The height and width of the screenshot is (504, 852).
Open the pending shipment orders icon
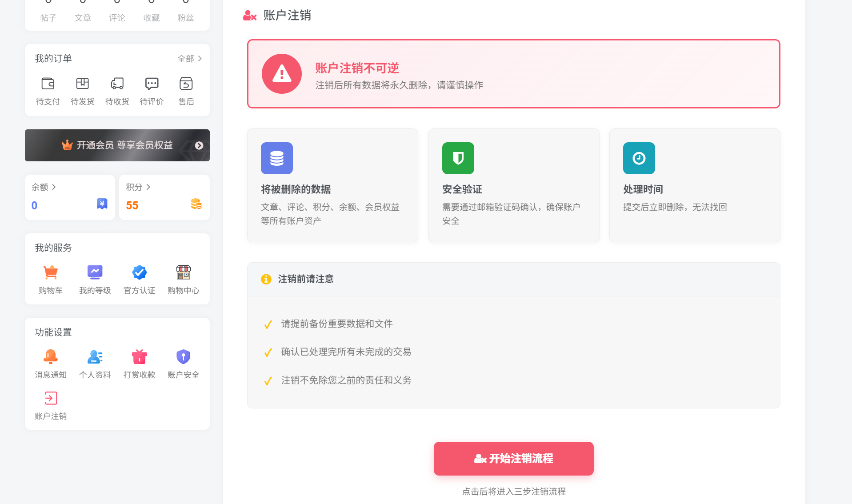point(83,84)
